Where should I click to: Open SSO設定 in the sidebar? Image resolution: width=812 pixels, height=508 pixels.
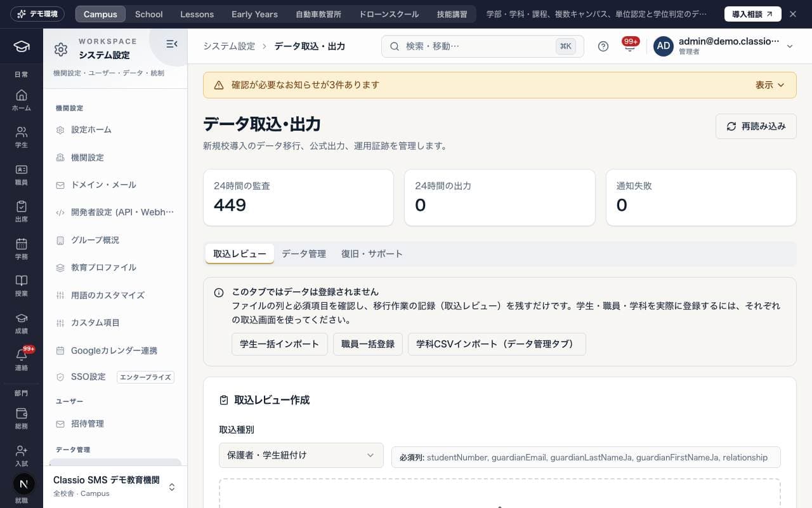[x=115, y=377]
